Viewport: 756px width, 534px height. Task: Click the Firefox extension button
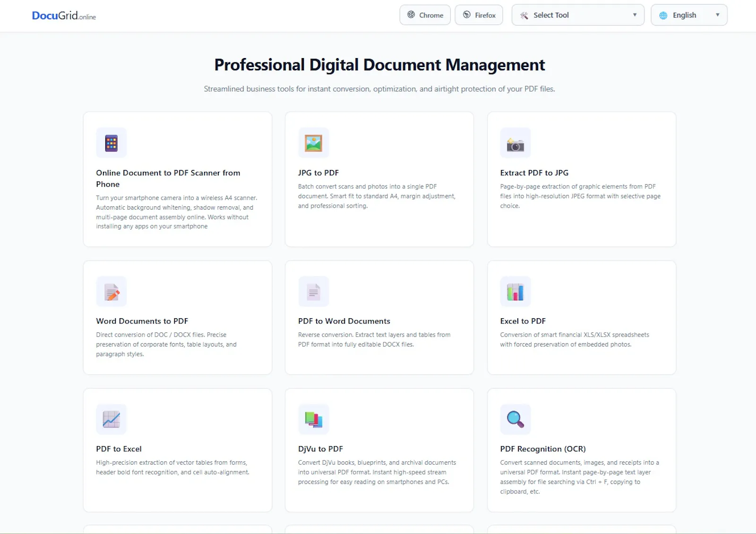point(479,15)
